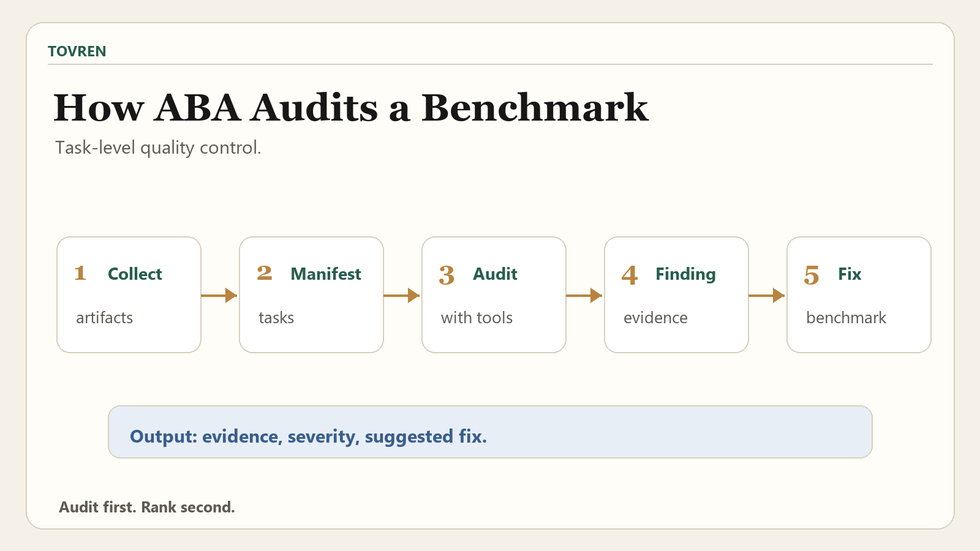Click the 'tasks' text under Manifest
The height and width of the screenshot is (551, 980).
point(276,318)
